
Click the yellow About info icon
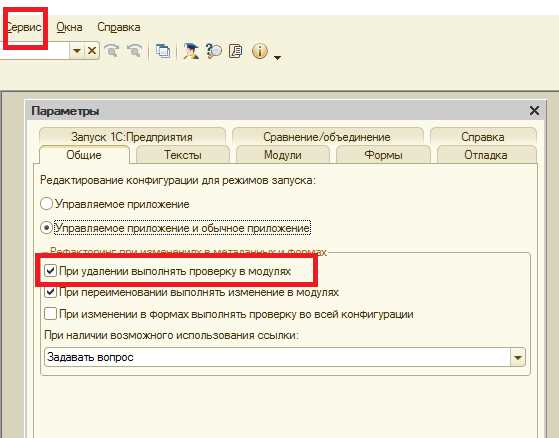[260, 51]
